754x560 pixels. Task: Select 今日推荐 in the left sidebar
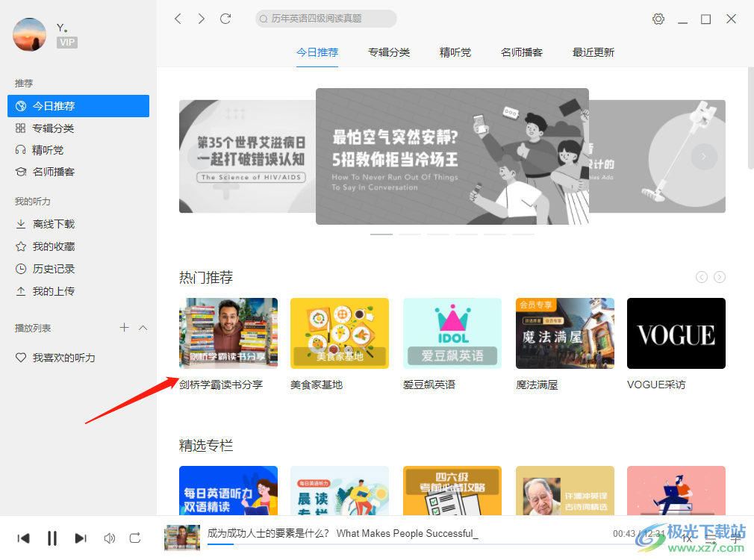(x=78, y=106)
